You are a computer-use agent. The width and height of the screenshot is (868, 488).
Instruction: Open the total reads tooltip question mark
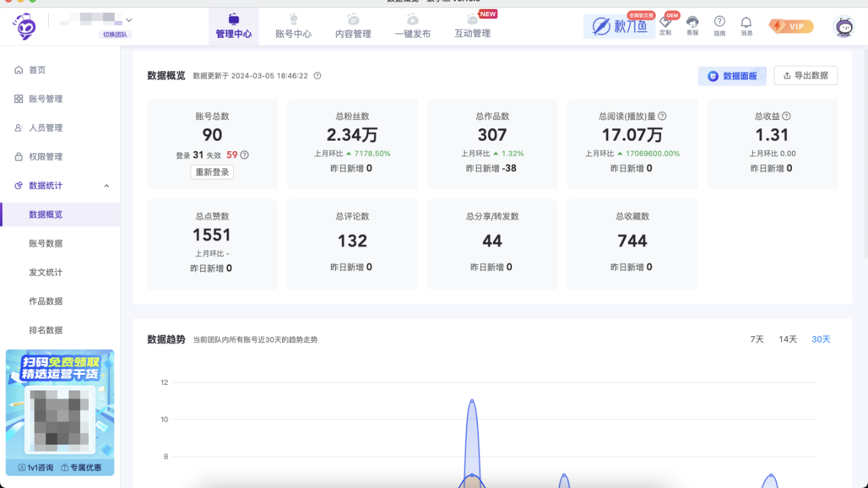(x=661, y=116)
